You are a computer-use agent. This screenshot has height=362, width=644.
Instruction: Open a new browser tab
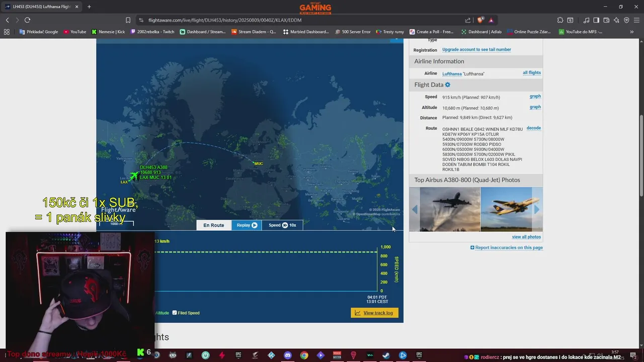tap(89, 7)
